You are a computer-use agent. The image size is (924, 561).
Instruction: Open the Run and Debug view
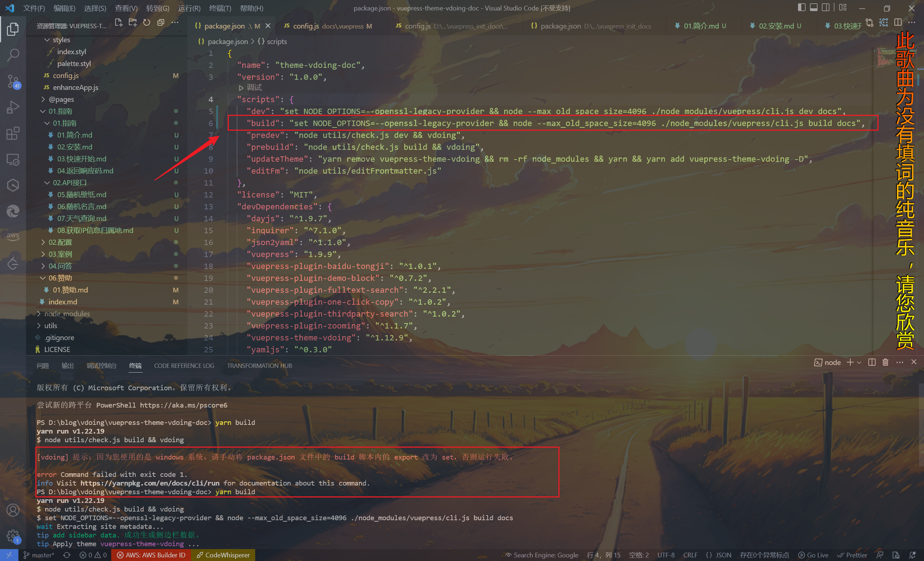pos(13,107)
